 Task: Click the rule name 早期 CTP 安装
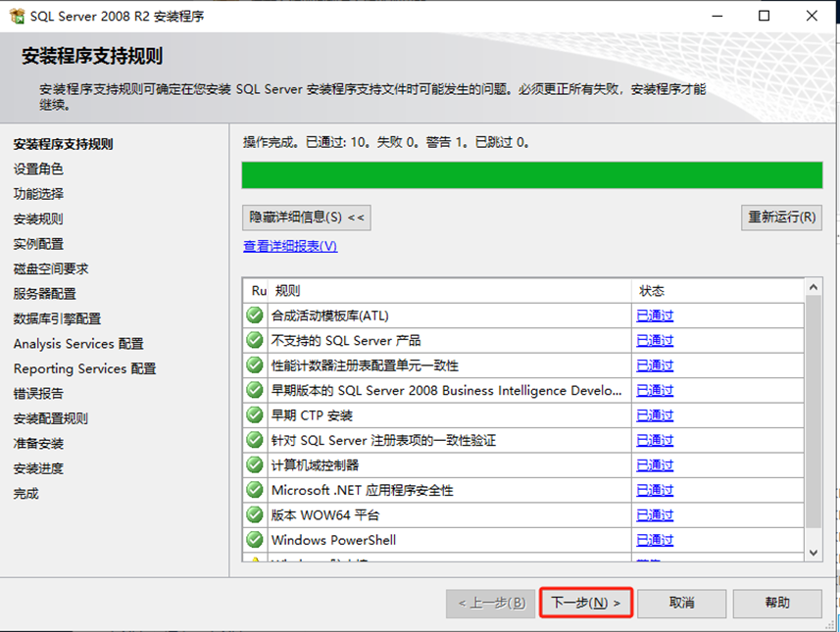tap(312, 415)
